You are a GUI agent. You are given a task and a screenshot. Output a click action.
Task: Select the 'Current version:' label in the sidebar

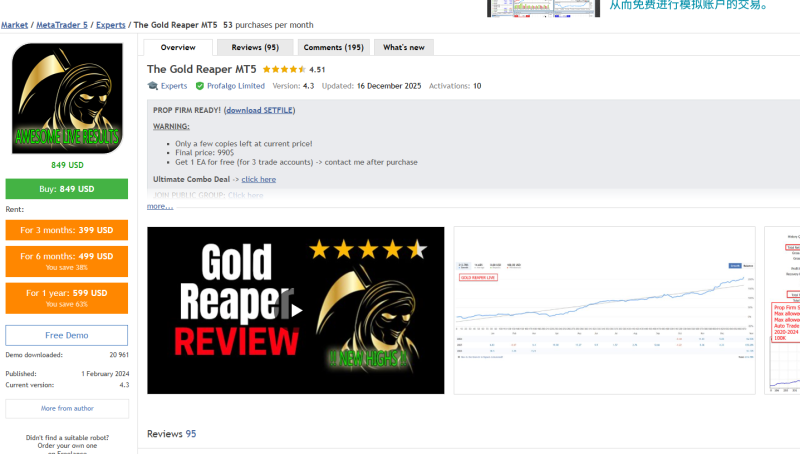tap(30, 385)
